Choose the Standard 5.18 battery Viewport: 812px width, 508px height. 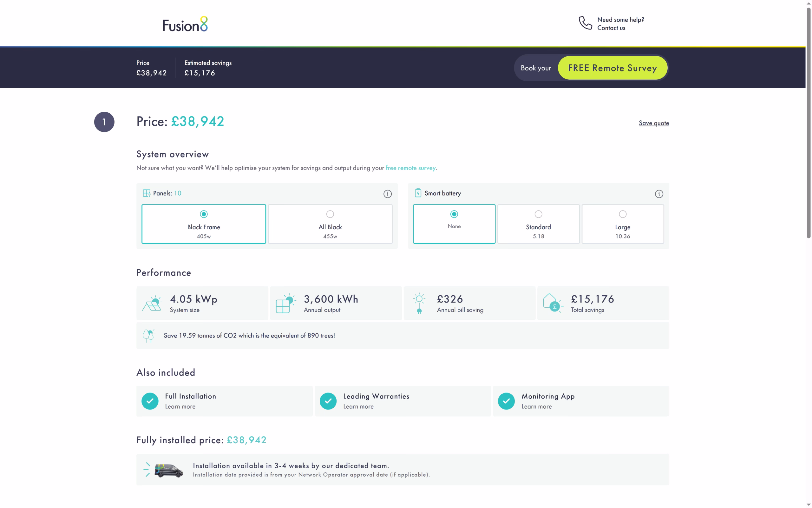coord(538,224)
